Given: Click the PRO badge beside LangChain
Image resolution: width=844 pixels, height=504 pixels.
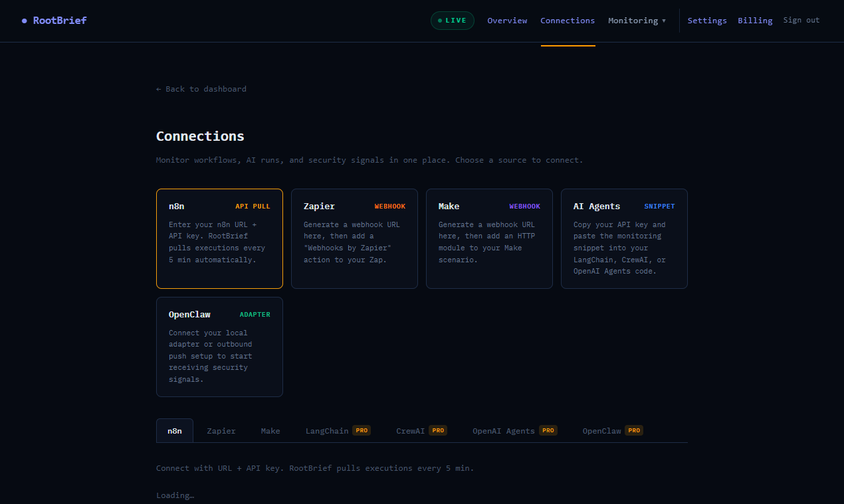Looking at the screenshot, I should 362,430.
